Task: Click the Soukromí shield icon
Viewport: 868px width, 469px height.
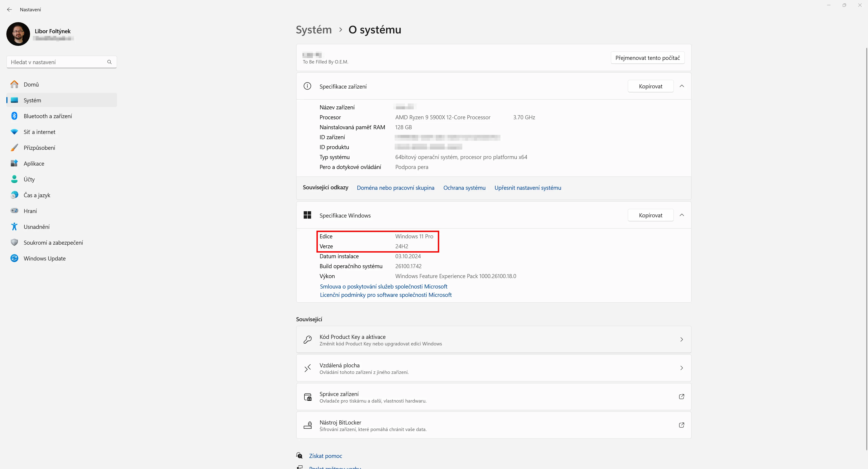Action: [14, 242]
